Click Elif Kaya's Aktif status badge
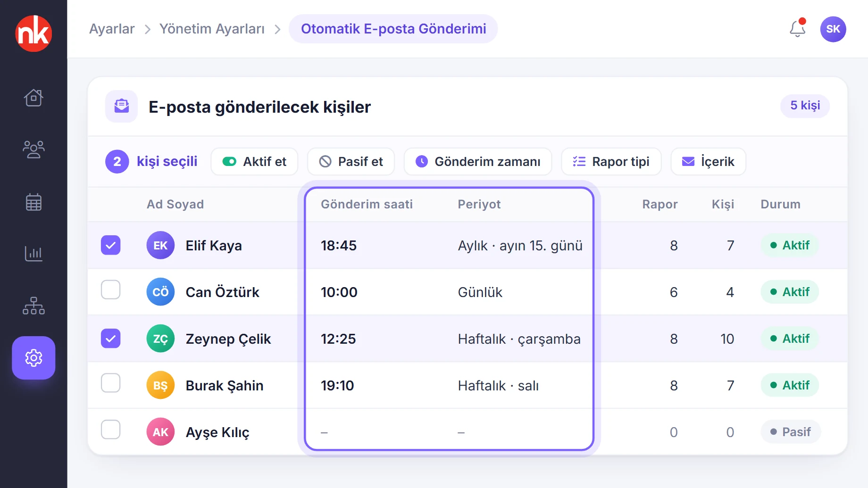The height and width of the screenshot is (488, 868). click(790, 245)
